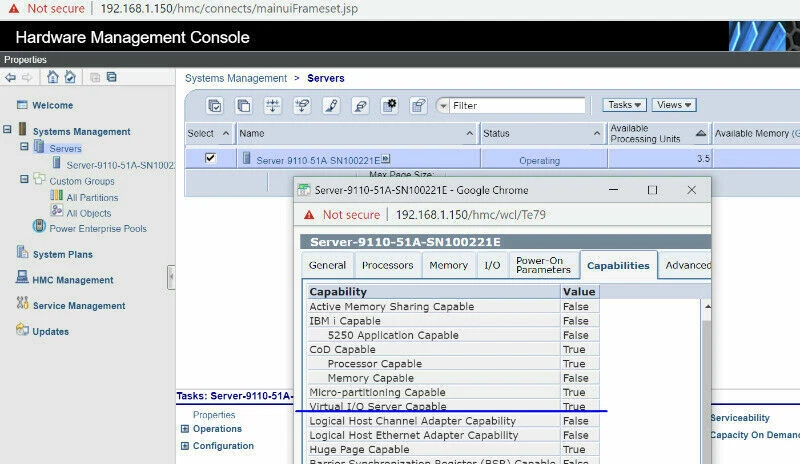Screen dimensions: 800x464
Task: Switch to the General tab
Action: (x=327, y=265)
